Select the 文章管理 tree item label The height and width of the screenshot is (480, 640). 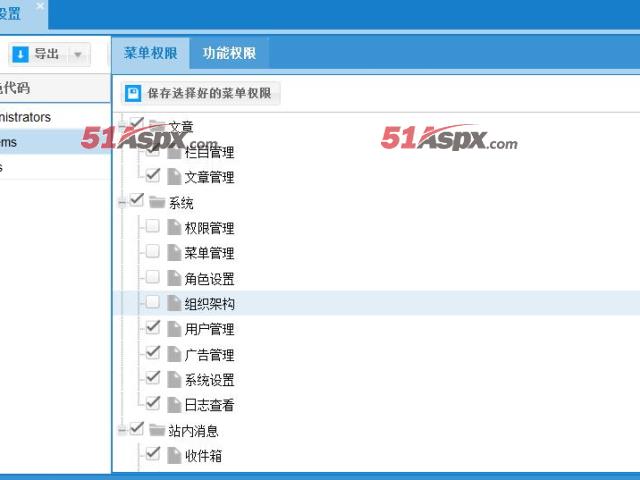(x=209, y=177)
